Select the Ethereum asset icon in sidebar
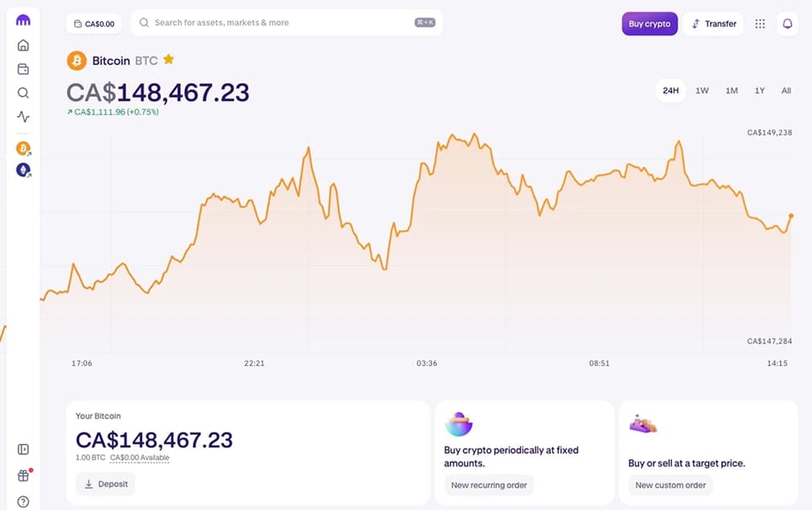This screenshot has height=510, width=812. click(x=23, y=170)
